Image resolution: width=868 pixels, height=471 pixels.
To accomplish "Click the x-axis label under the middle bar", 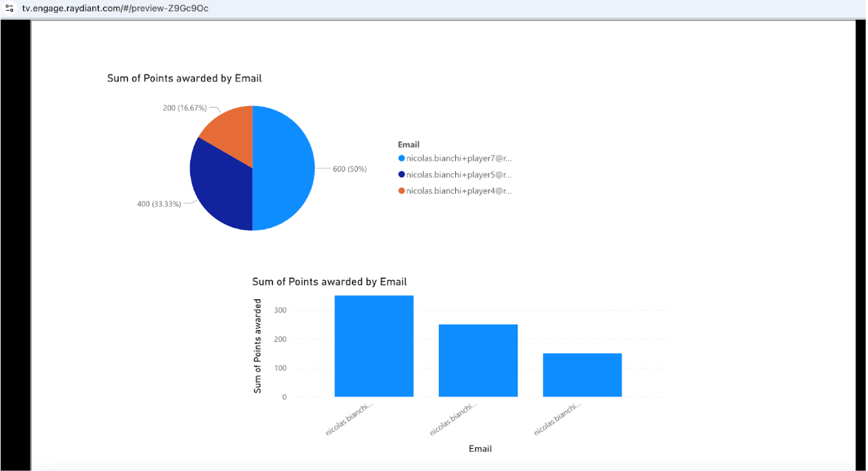I will (454, 419).
